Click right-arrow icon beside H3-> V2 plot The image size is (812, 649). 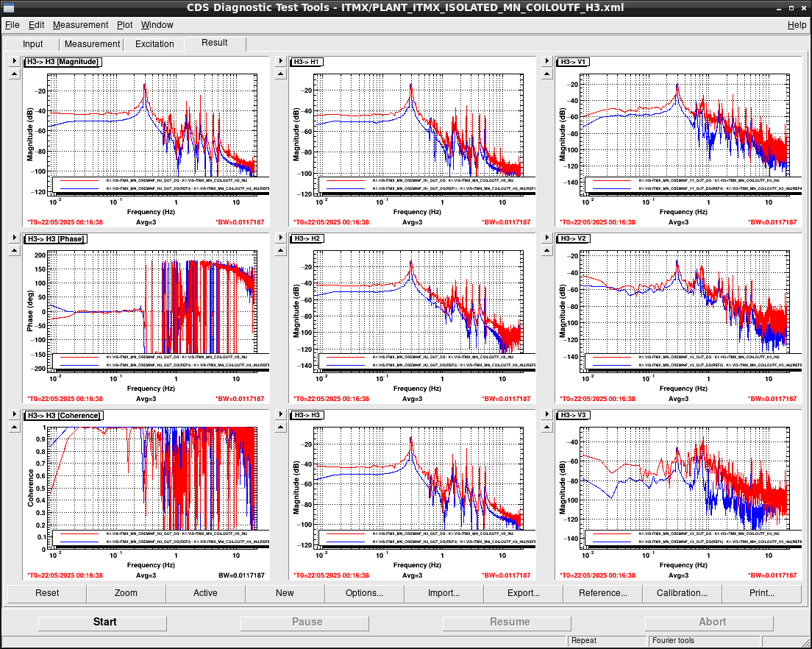[x=547, y=238]
